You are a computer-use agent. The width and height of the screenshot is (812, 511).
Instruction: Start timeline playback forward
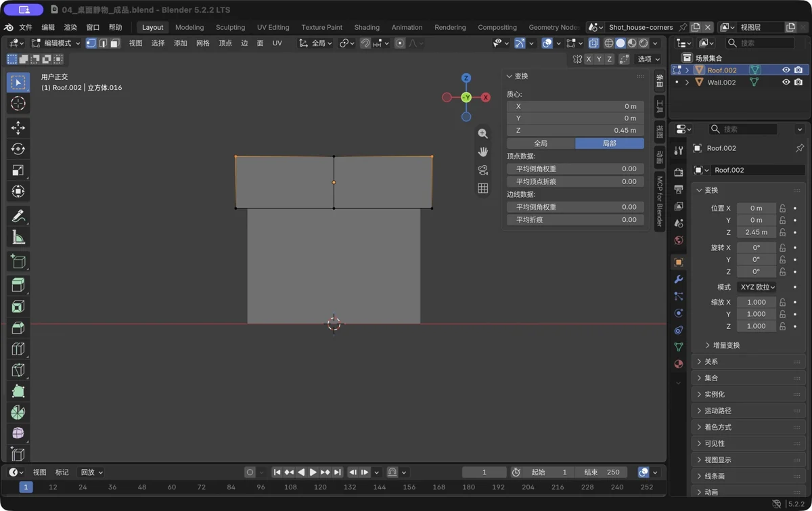313,472
